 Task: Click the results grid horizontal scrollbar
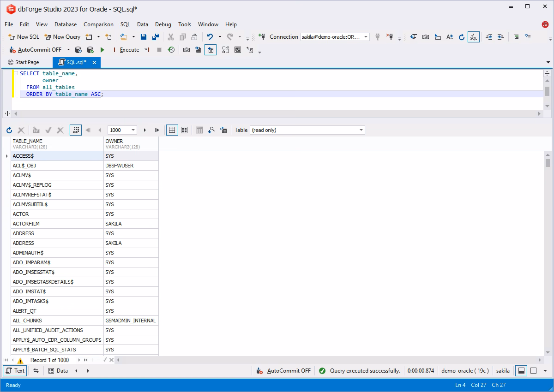pos(329,360)
